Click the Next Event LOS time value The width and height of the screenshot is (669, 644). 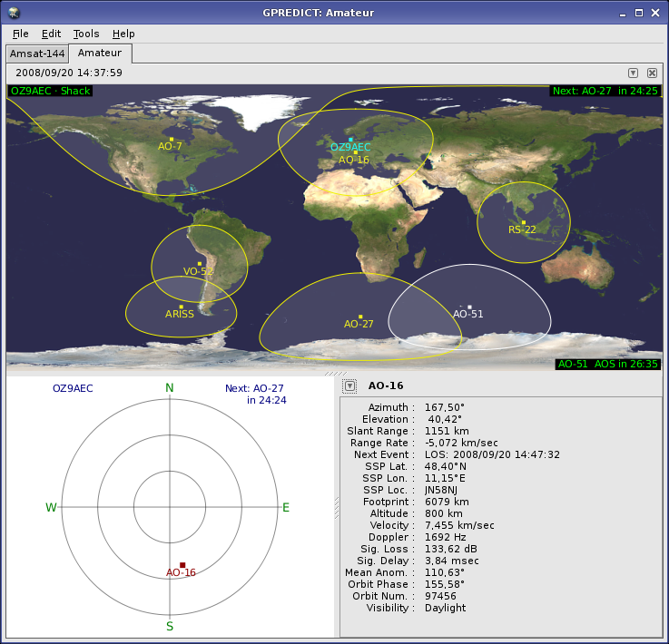point(492,454)
